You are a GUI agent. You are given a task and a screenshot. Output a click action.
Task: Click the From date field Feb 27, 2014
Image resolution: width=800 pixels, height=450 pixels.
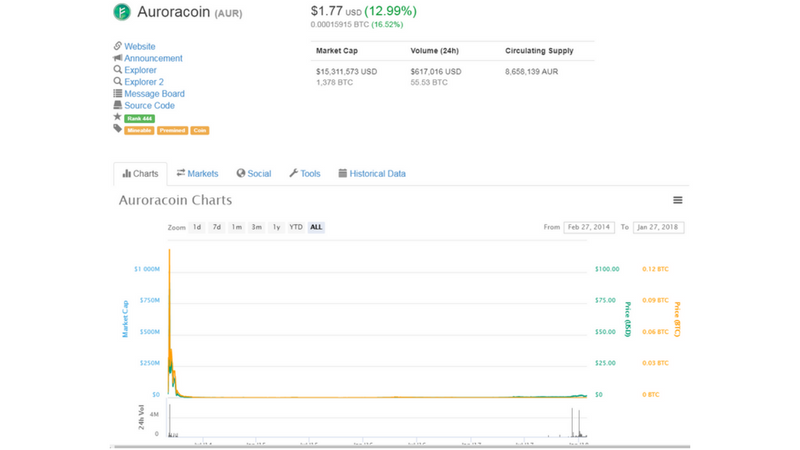click(x=589, y=228)
